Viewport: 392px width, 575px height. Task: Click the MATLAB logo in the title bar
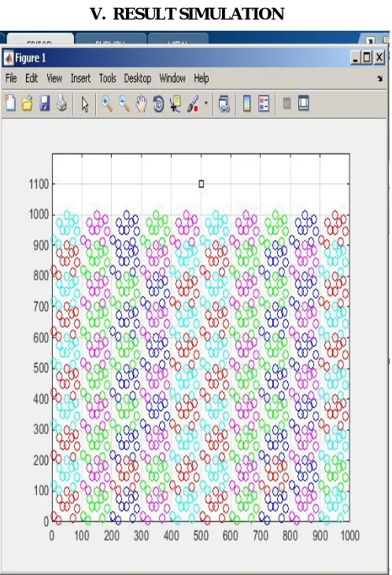pyautogui.click(x=8, y=58)
